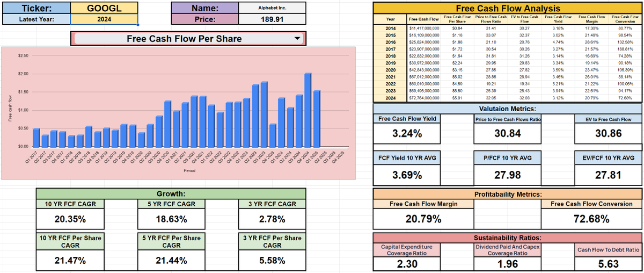Select the 10 YR FCF CAGR label cell

click(x=70, y=204)
